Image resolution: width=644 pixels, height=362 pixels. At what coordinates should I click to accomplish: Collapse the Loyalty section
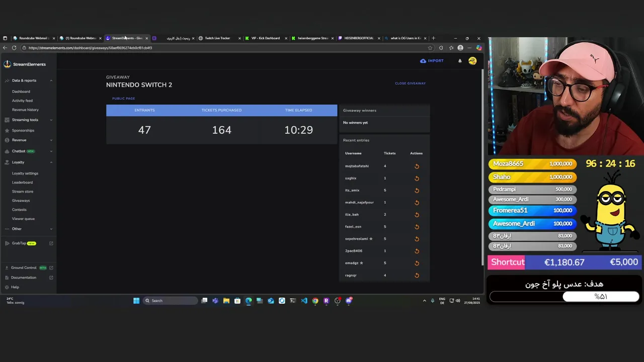point(51,162)
